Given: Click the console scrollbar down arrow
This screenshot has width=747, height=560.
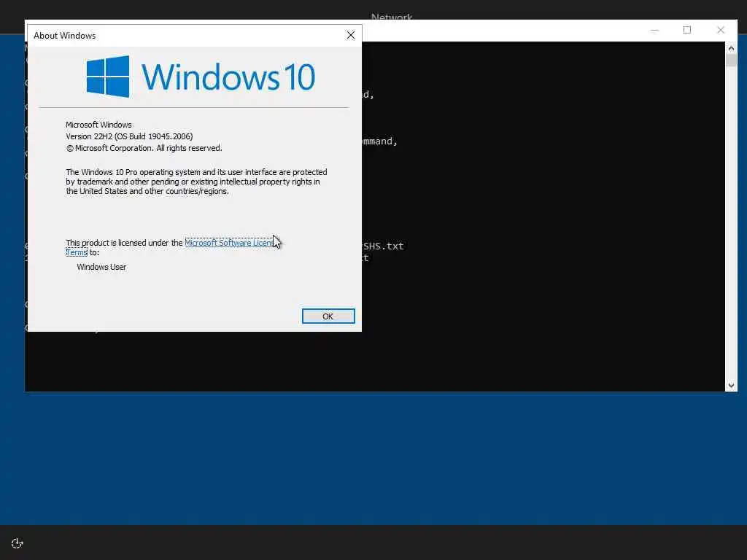Looking at the screenshot, I should 731,386.
